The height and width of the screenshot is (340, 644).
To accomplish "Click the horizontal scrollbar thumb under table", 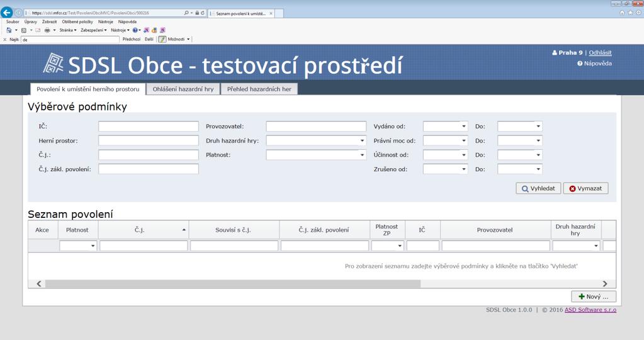I will pos(233,284).
